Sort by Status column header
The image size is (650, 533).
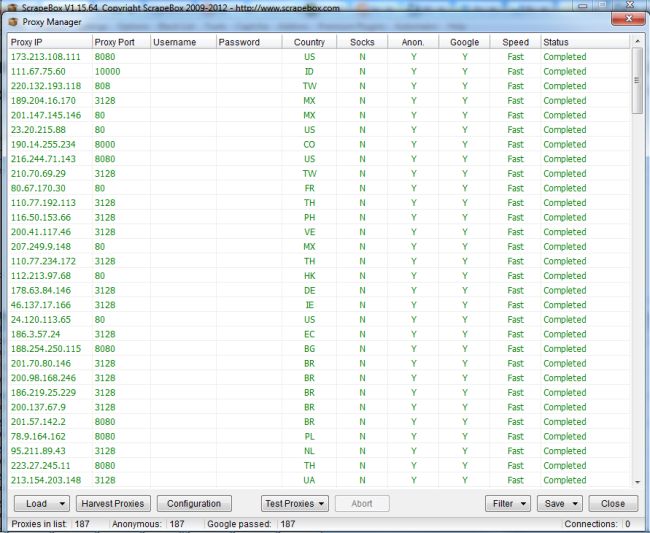(585, 42)
